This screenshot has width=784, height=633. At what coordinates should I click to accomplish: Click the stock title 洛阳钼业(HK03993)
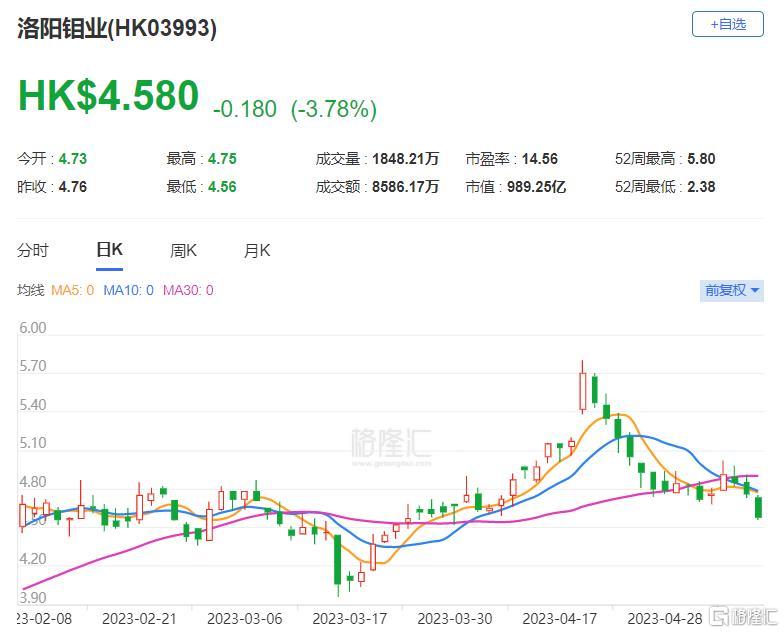pyautogui.click(x=117, y=28)
